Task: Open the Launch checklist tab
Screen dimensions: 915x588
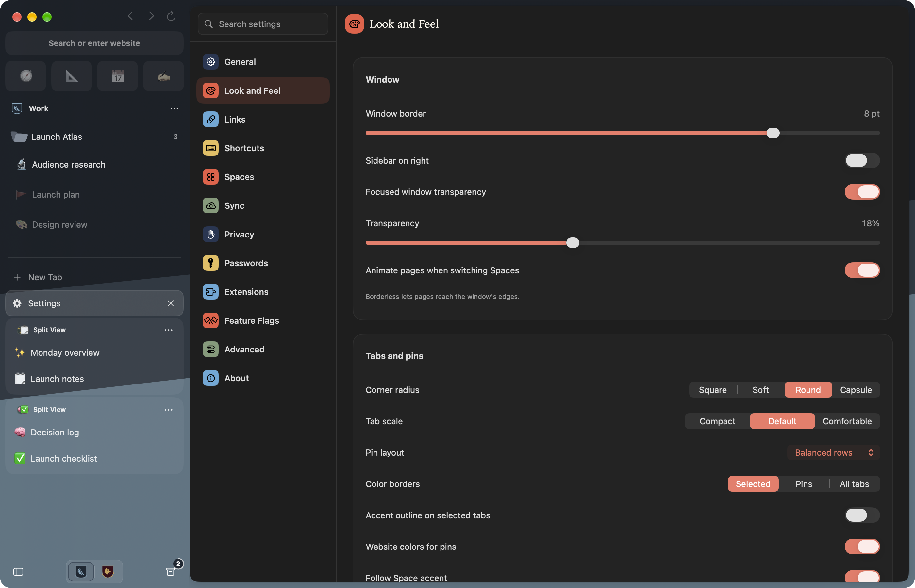Action: (94, 458)
